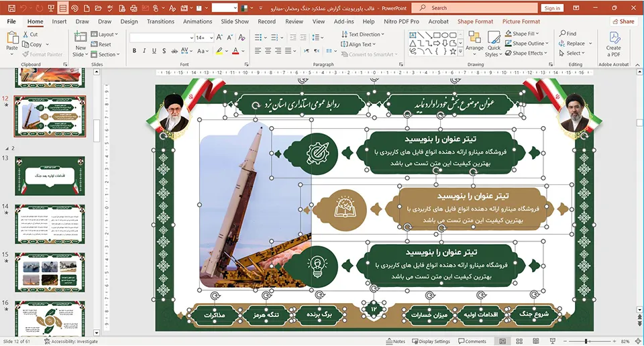
Task: Switch to the Design tab
Action: click(129, 21)
